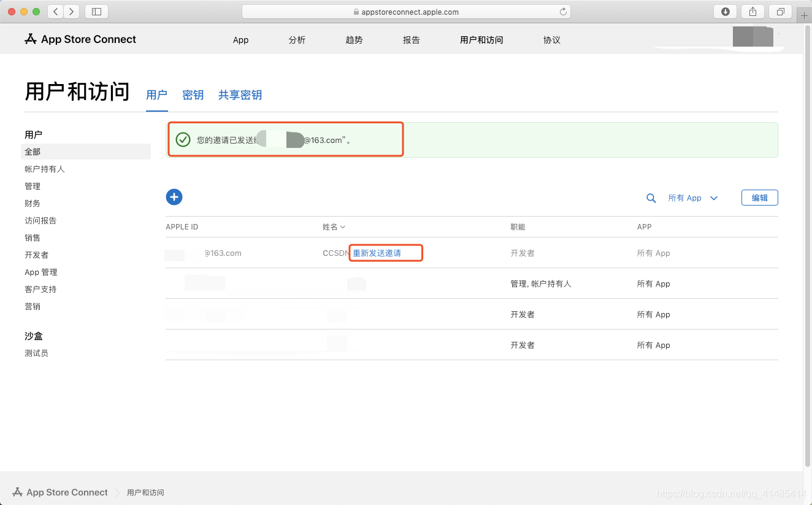
Task: Select 销售 in the sidebar
Action: pos(33,237)
